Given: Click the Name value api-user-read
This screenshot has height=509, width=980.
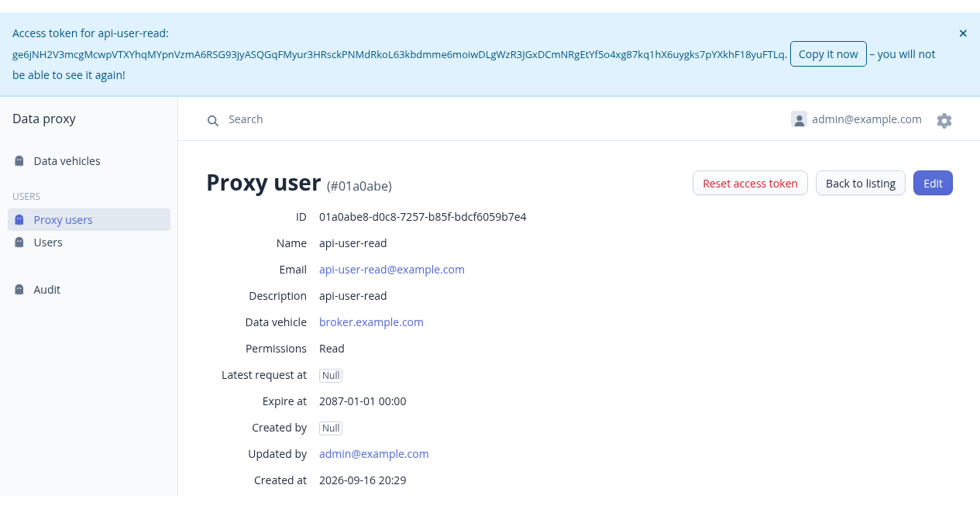Looking at the screenshot, I should (353, 243).
